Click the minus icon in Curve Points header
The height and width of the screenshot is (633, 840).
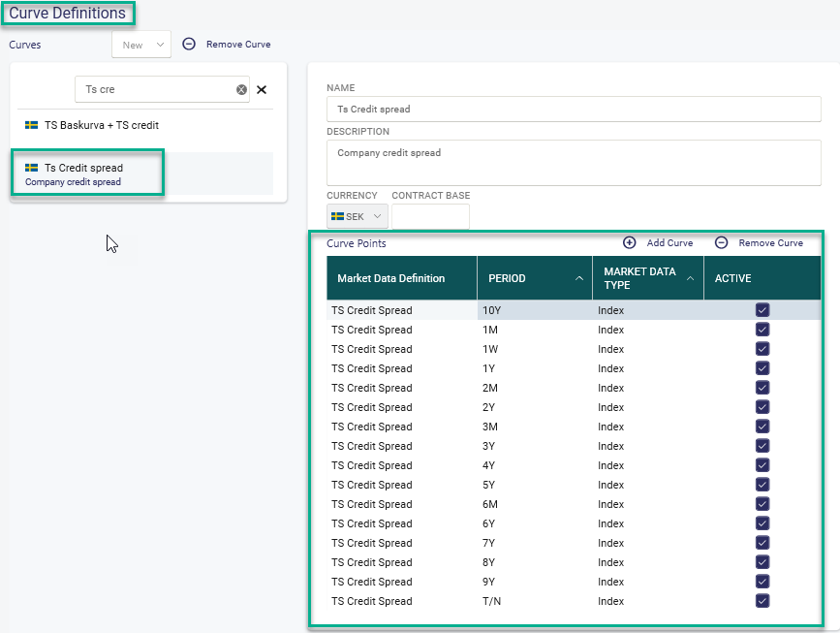721,243
